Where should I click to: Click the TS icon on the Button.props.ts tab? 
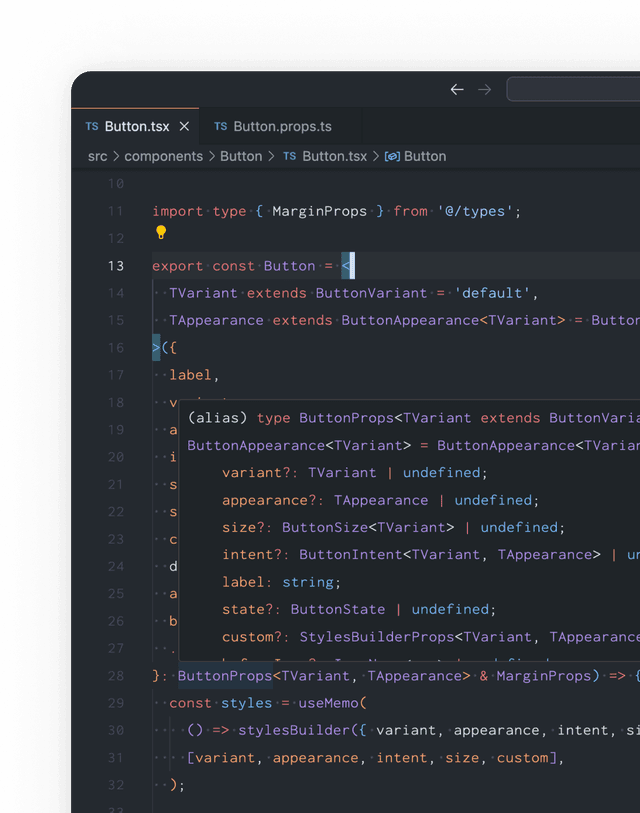222,126
